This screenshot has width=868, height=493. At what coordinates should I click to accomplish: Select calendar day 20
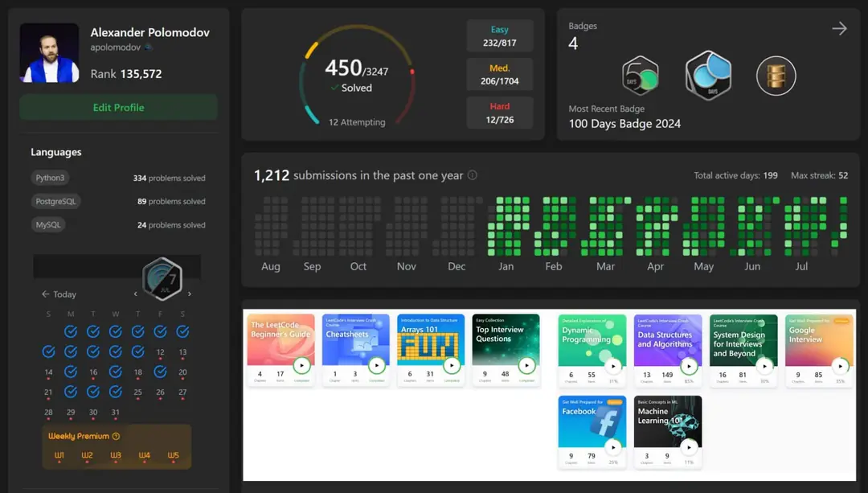182,372
